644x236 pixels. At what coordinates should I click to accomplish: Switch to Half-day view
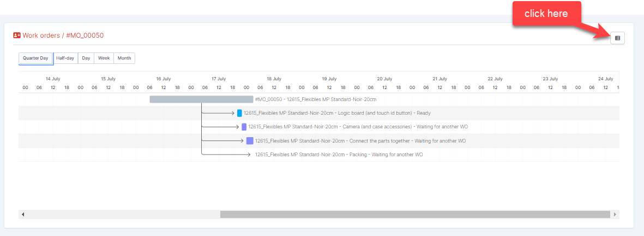tap(65, 58)
